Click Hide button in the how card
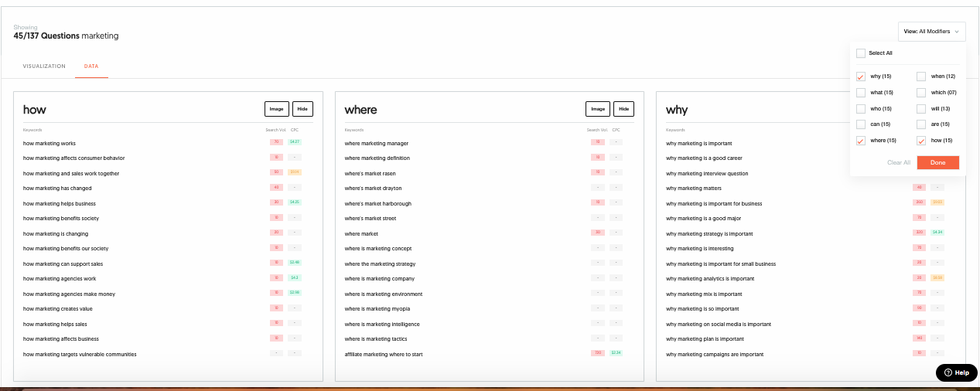The image size is (980, 391). pyautogui.click(x=302, y=109)
